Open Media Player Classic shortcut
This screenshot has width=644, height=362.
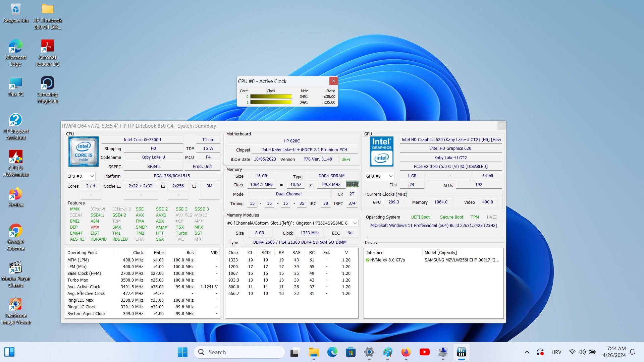15,274
